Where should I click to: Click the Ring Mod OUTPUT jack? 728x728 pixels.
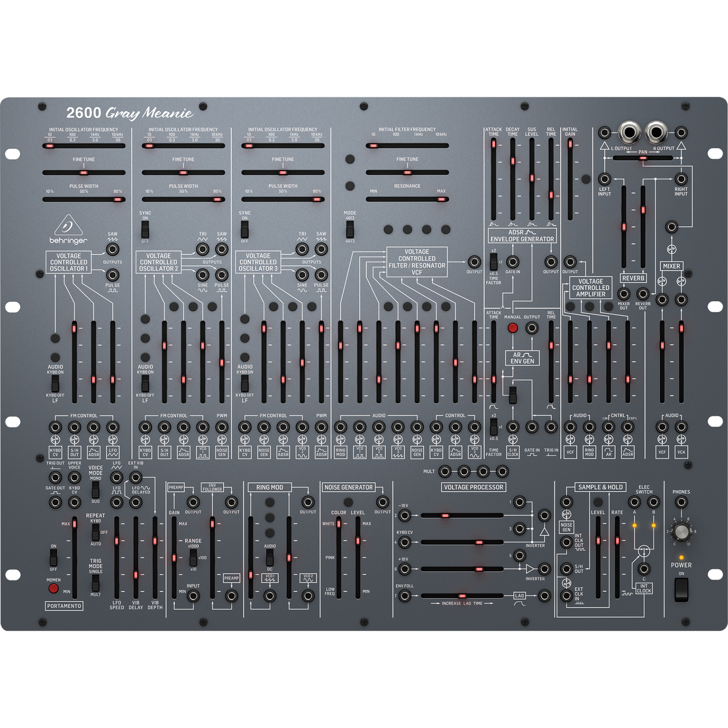308,502
